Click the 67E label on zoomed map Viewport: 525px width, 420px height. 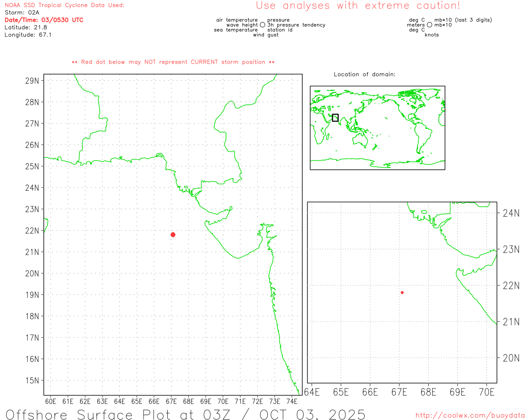tap(399, 392)
